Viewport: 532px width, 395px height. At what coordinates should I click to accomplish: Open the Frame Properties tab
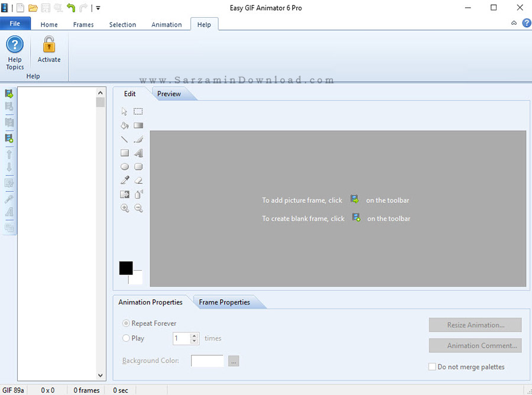coord(224,302)
